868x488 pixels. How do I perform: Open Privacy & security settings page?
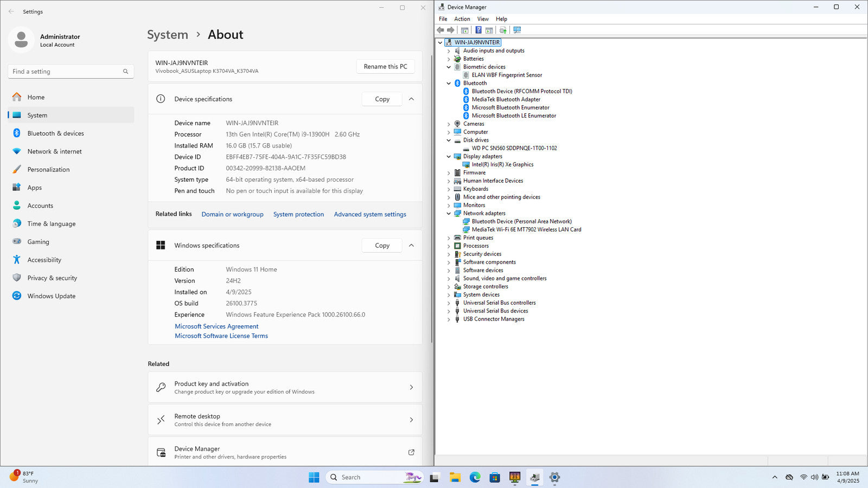[x=71, y=278]
